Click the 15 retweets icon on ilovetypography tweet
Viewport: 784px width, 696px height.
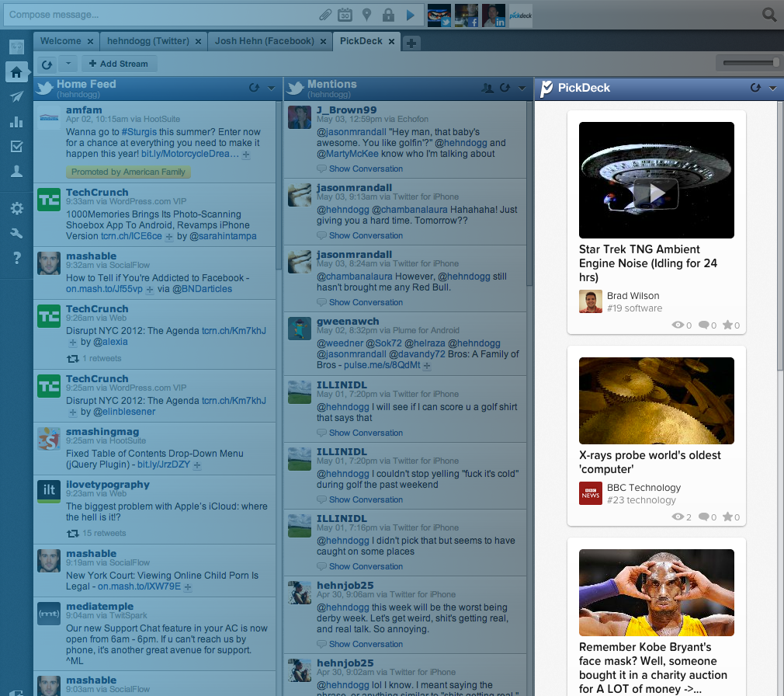[x=73, y=534]
